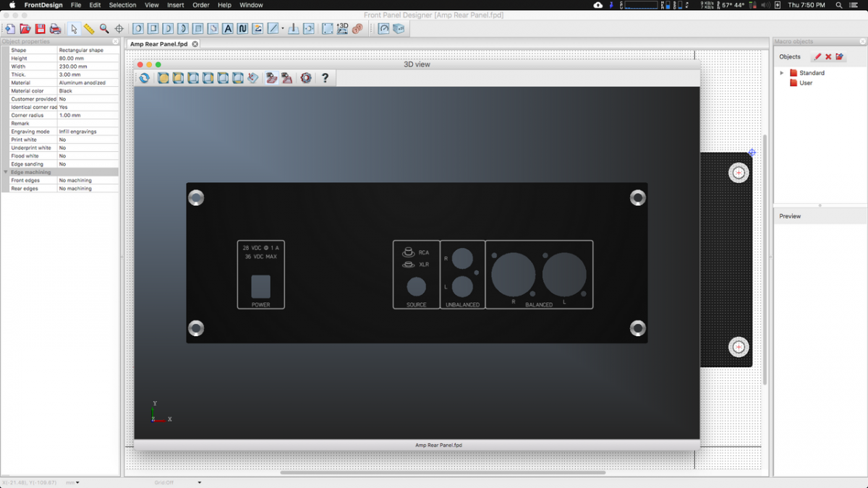The image size is (868, 488).
Task: Open the Selection menu
Action: pyautogui.click(x=122, y=5)
